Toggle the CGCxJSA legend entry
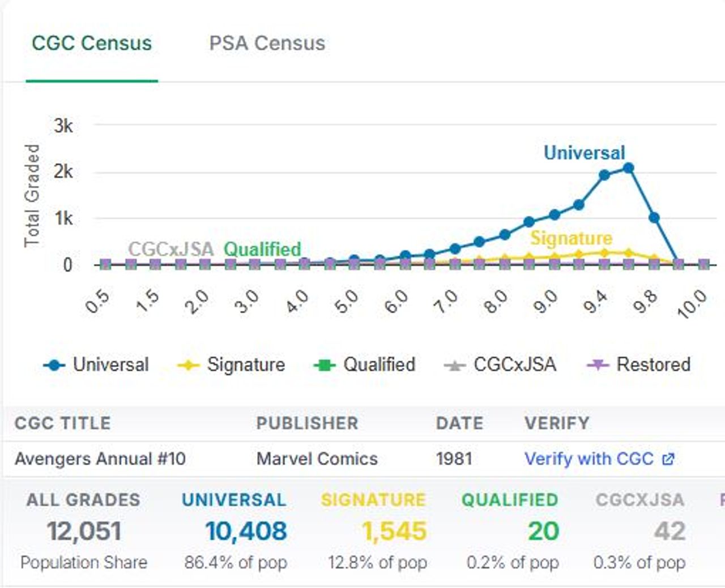 514,364
